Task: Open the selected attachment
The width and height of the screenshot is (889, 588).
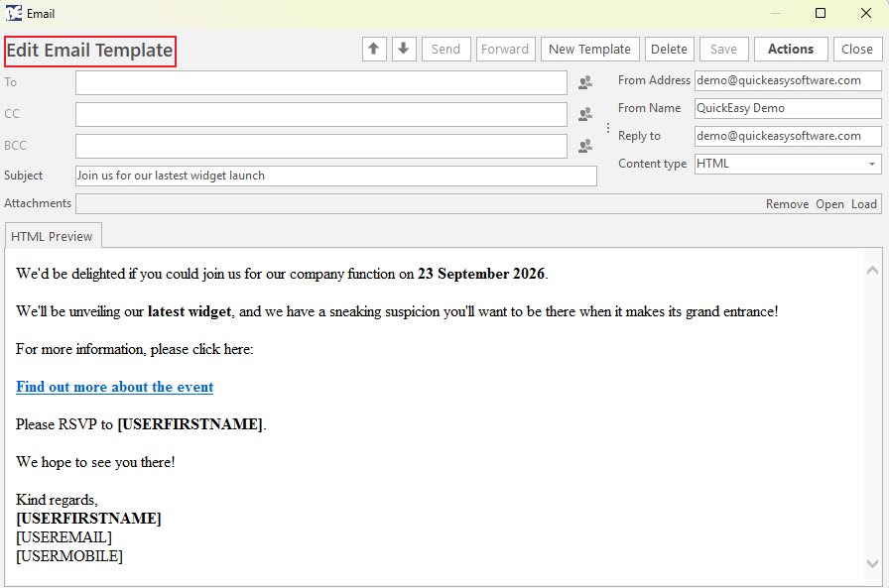Action: pyautogui.click(x=829, y=204)
